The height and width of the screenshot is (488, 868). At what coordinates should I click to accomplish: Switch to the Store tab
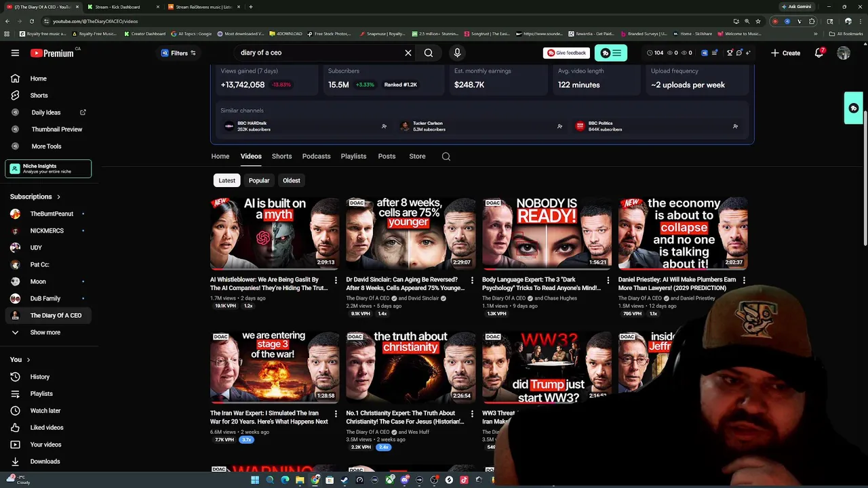(417, 157)
